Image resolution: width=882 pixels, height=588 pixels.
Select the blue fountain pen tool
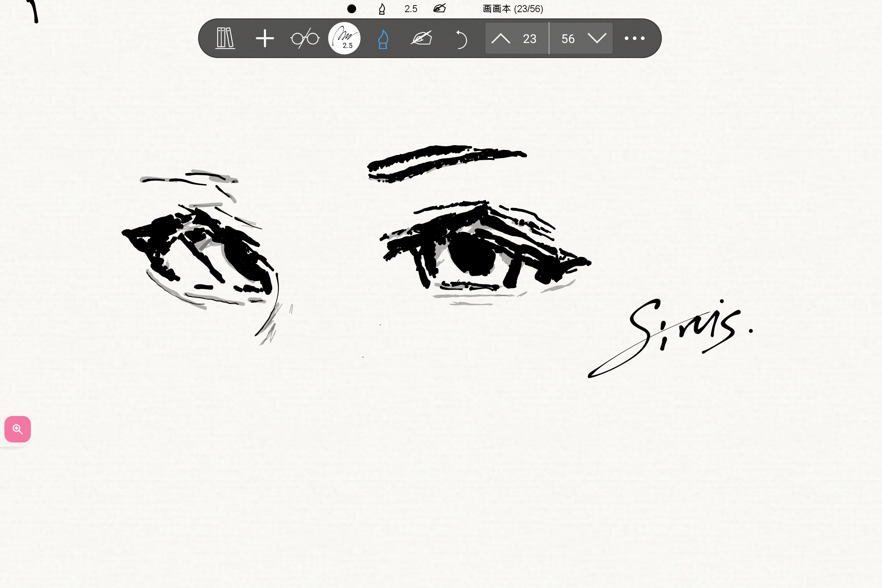click(x=383, y=39)
